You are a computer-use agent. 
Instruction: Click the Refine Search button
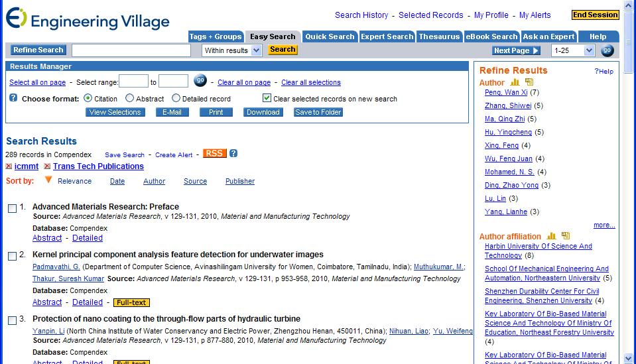[38, 50]
